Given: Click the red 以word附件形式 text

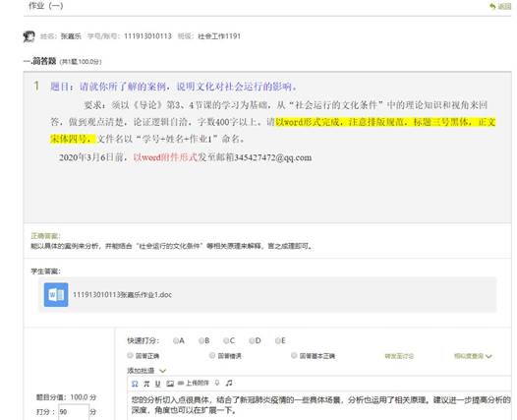Looking at the screenshot, I should 165,157.
